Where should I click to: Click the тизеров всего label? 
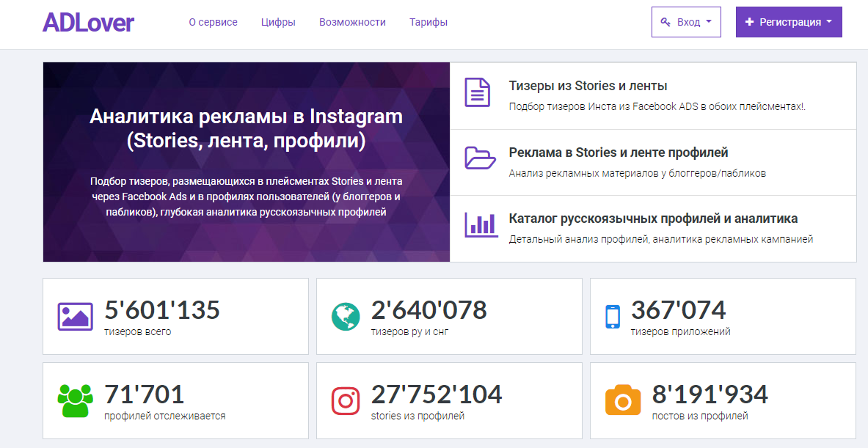coord(138,332)
